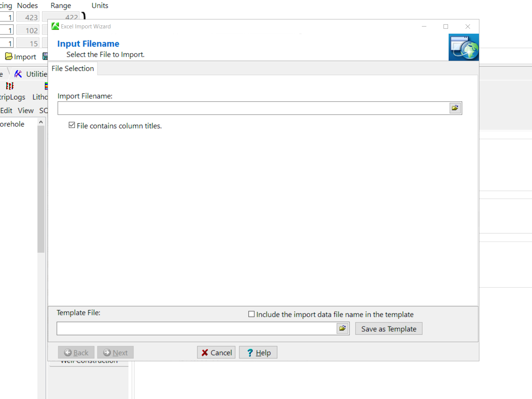Enable include import data file name option

coord(252,314)
